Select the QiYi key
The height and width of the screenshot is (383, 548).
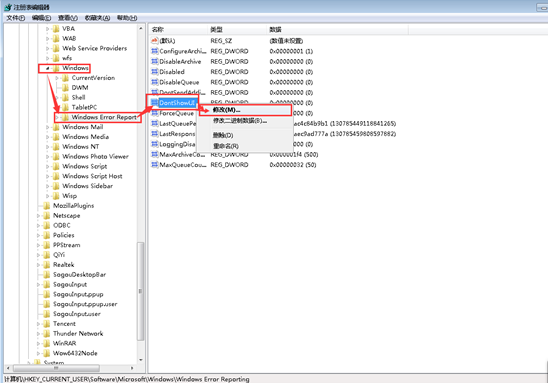(x=59, y=255)
